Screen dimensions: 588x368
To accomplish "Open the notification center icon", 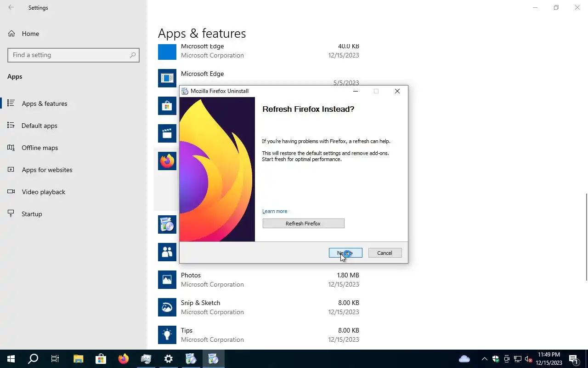I will pyautogui.click(x=573, y=359).
